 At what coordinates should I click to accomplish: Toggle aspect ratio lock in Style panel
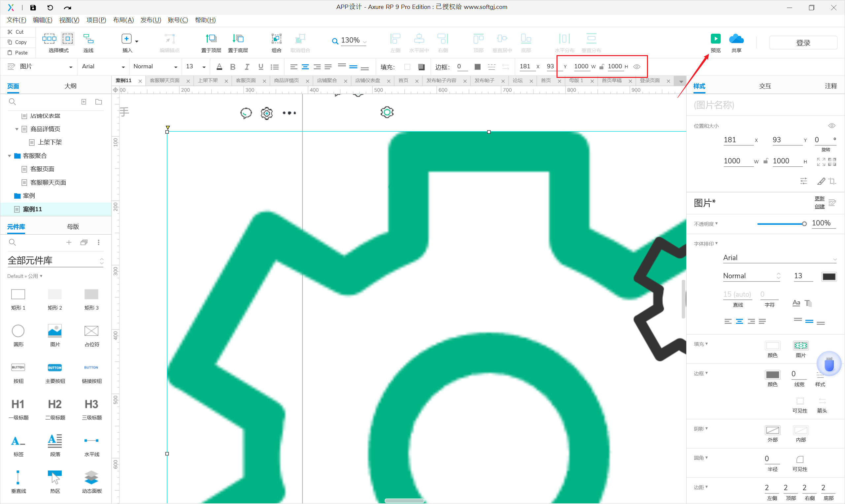(x=765, y=161)
